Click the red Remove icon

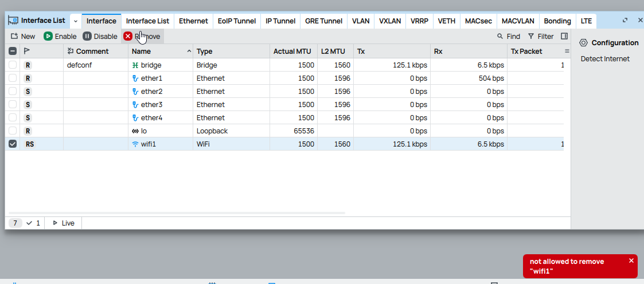pos(128,36)
